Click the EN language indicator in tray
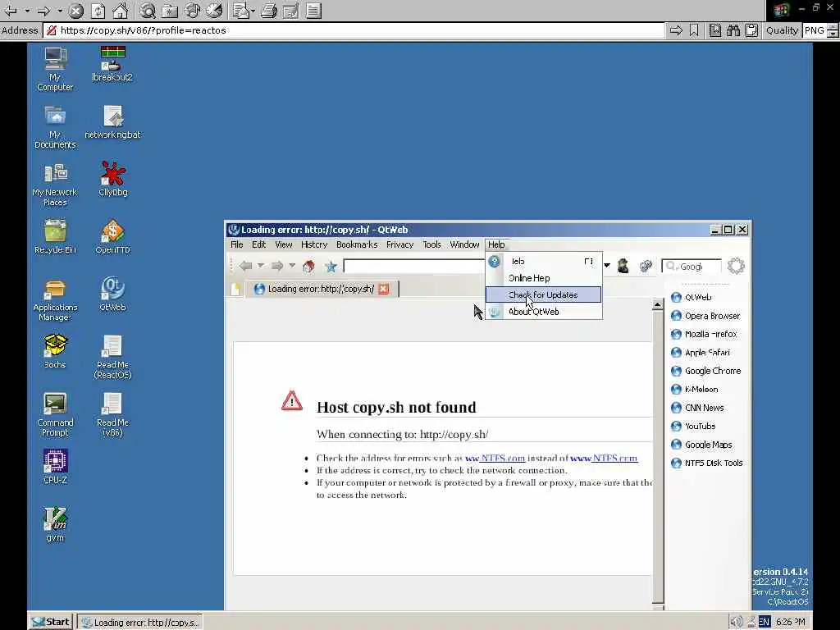The width and height of the screenshot is (840, 630). click(x=765, y=622)
